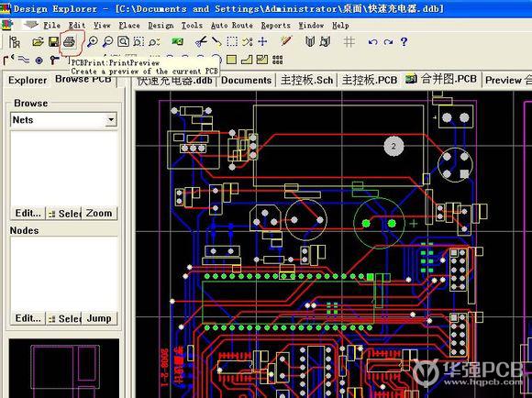Click the Zoom Out magnifier icon
This screenshot has height=398, width=532.
[107, 42]
